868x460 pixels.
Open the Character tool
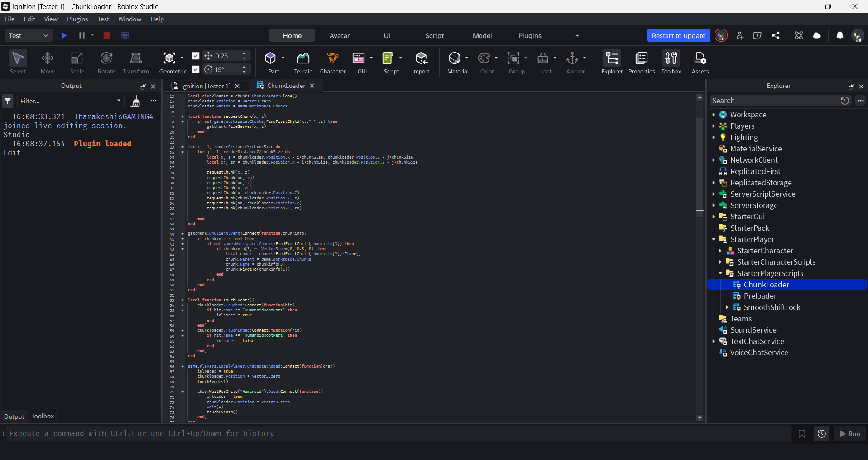pyautogui.click(x=333, y=62)
